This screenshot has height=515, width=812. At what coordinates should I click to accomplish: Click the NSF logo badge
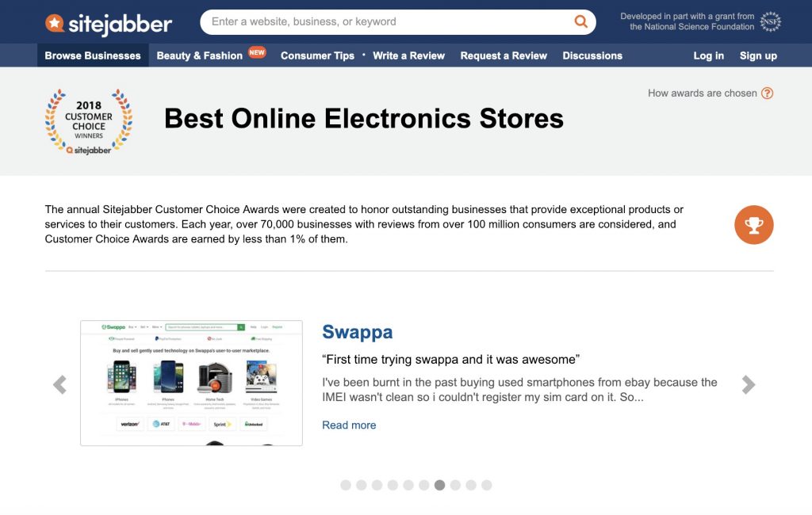click(x=770, y=21)
